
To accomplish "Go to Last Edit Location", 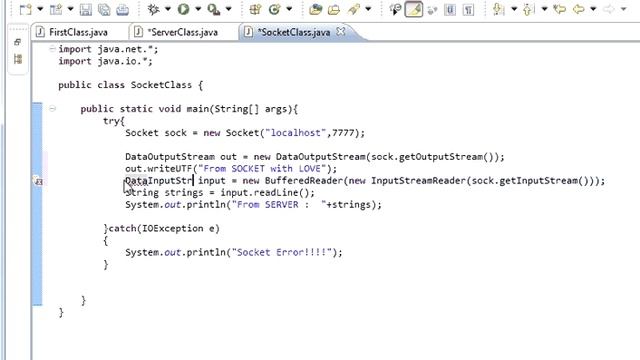I will click(x=559, y=9).
